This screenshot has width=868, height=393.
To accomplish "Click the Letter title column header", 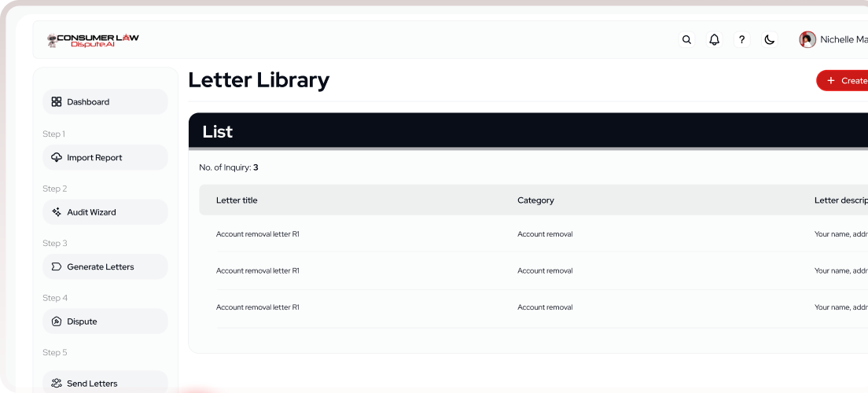I will pos(237,200).
